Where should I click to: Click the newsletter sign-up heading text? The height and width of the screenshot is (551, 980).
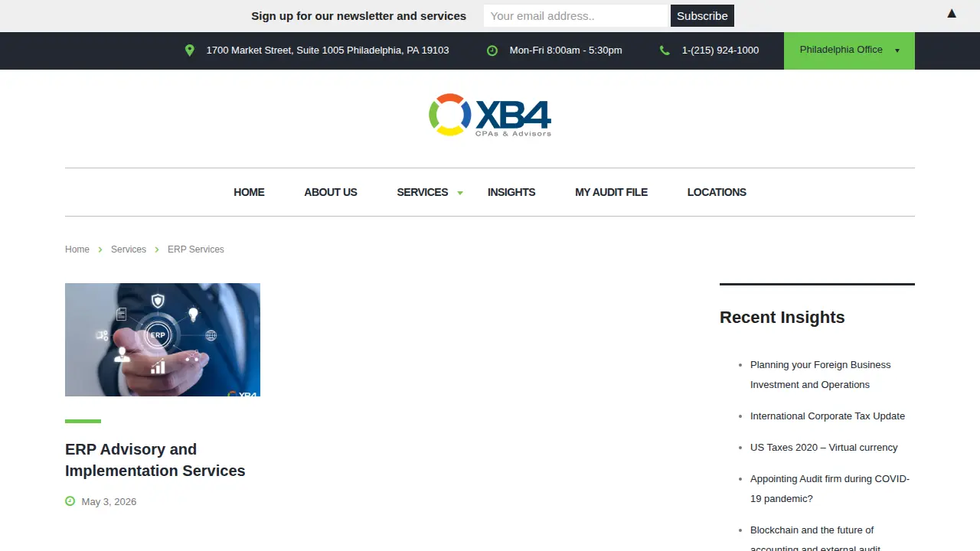point(358,16)
